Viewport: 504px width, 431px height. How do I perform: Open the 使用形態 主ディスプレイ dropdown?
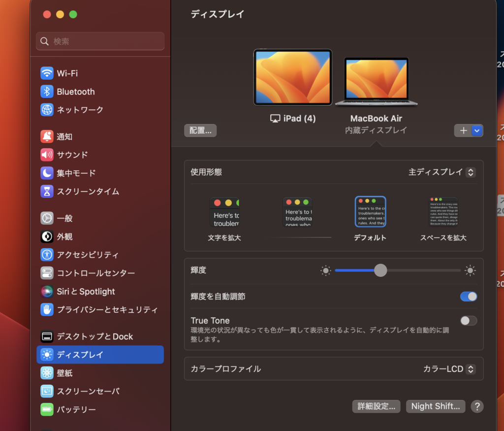[442, 172]
